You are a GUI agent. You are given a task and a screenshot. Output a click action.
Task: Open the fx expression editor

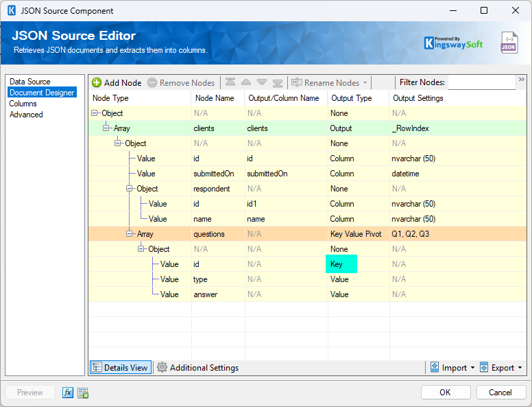pyautogui.click(x=67, y=393)
